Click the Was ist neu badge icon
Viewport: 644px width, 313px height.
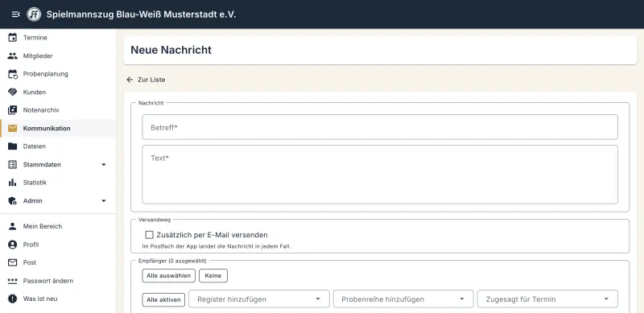click(x=13, y=299)
